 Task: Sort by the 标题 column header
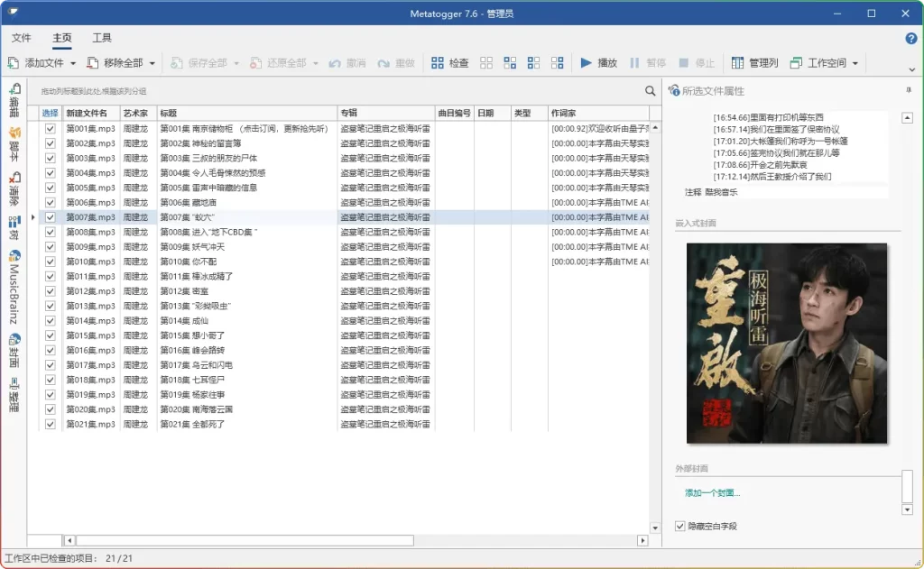[x=247, y=113]
